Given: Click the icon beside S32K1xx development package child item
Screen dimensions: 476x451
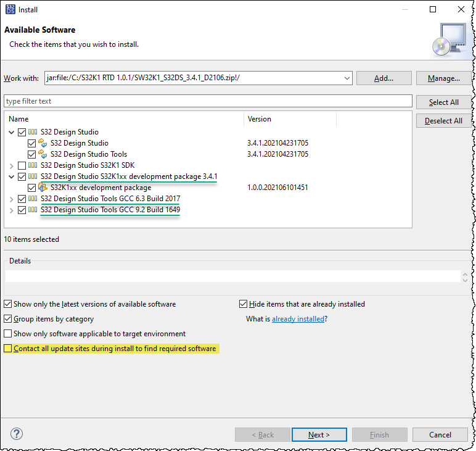Looking at the screenshot, I should [43, 188].
